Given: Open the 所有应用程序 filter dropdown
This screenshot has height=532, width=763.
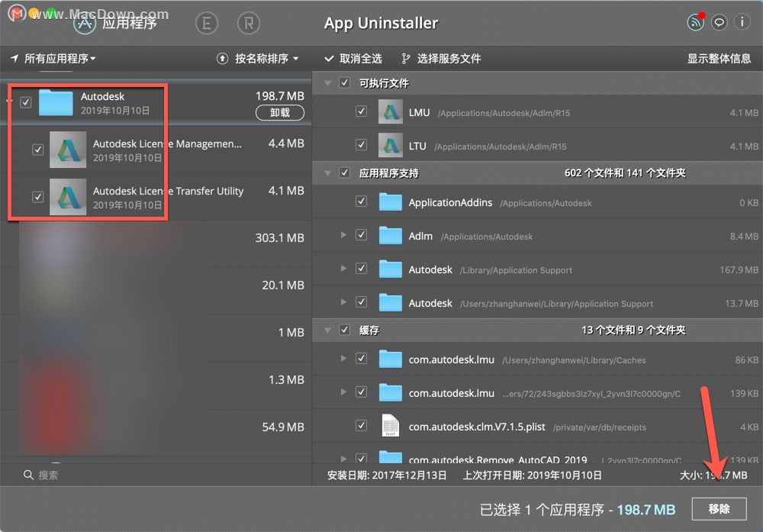Looking at the screenshot, I should click(53, 59).
